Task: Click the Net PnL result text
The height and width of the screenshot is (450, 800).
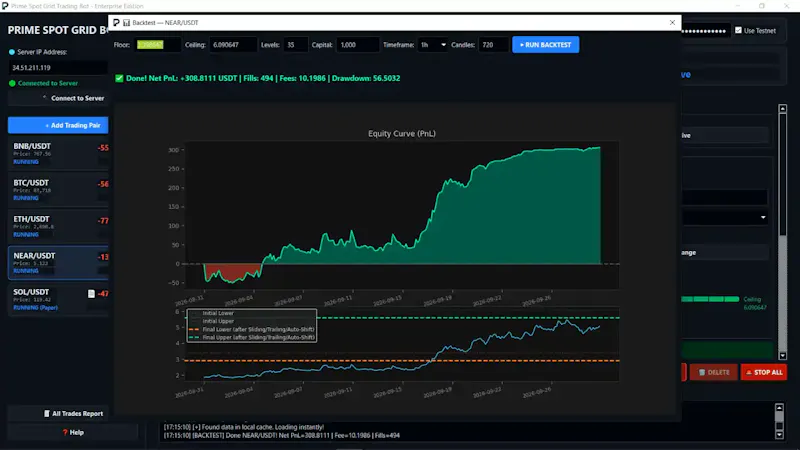Action: coord(182,78)
